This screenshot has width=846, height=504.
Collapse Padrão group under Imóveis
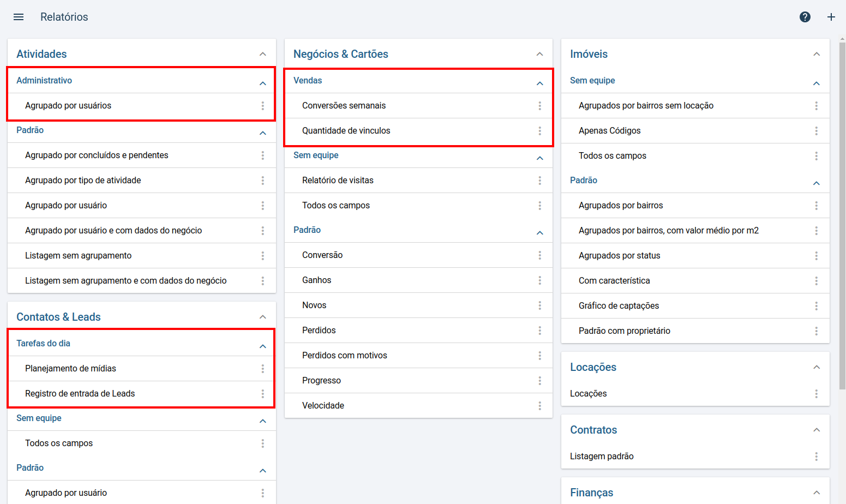(817, 183)
